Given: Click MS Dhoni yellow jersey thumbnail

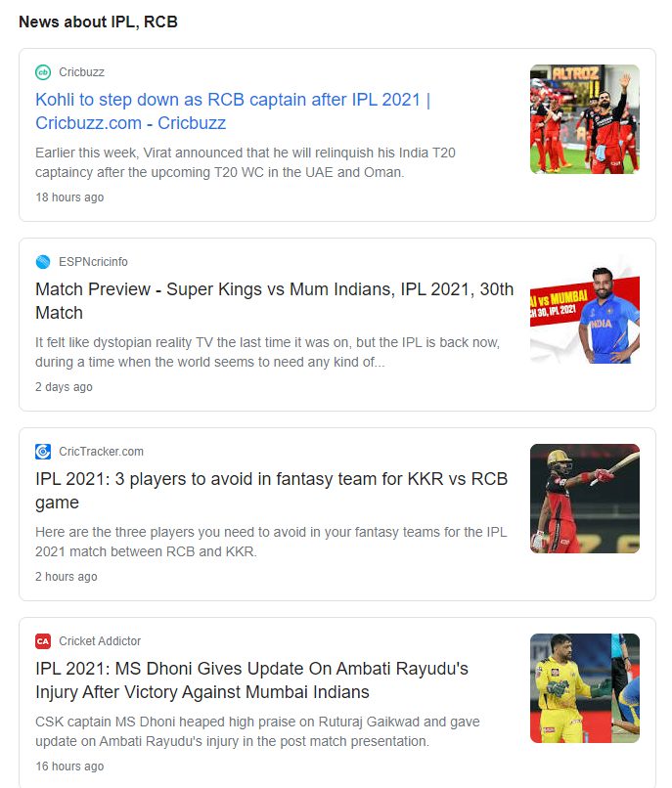Looking at the screenshot, I should 585,688.
